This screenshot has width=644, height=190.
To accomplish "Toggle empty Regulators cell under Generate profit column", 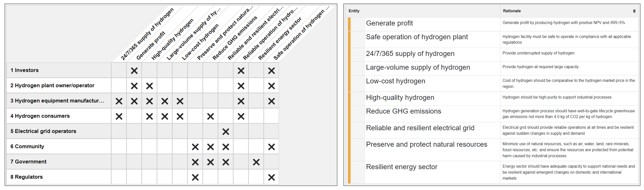I will tap(134, 177).
